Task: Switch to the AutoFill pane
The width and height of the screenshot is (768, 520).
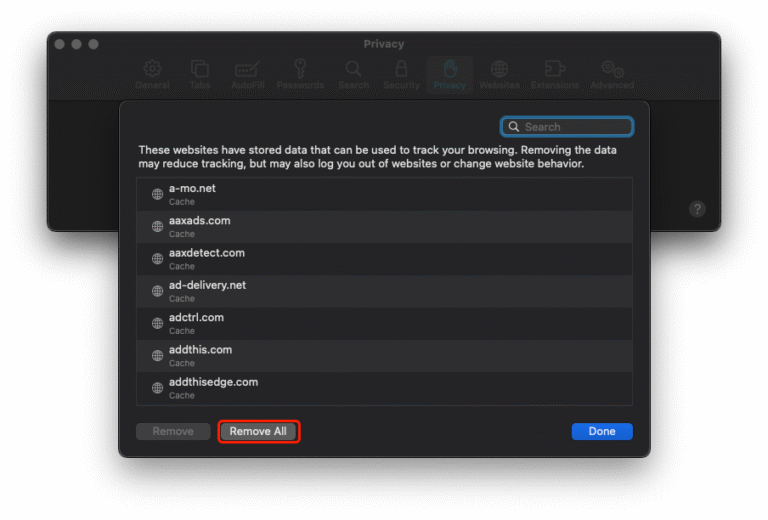Action: pos(247,75)
